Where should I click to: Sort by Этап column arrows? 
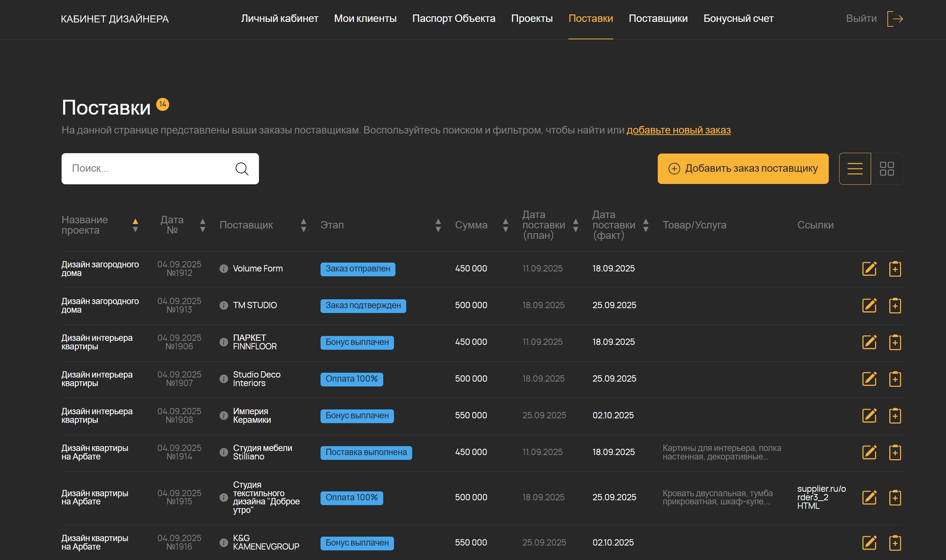438,225
